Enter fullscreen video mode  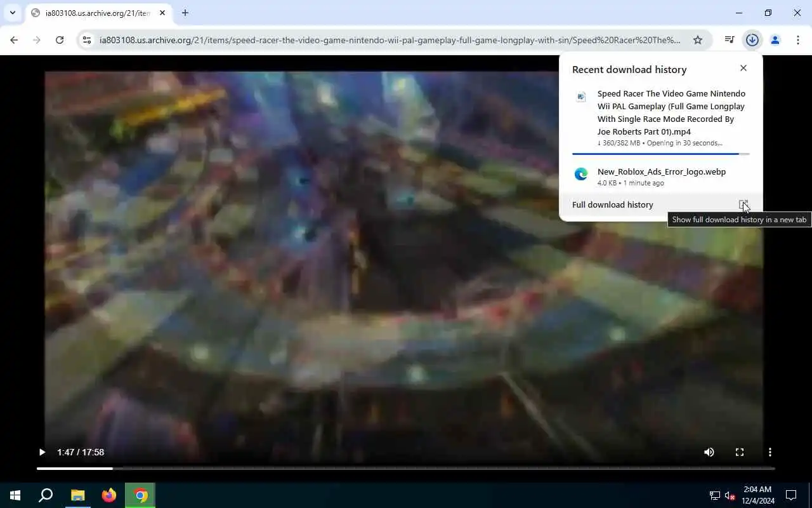(740, 452)
